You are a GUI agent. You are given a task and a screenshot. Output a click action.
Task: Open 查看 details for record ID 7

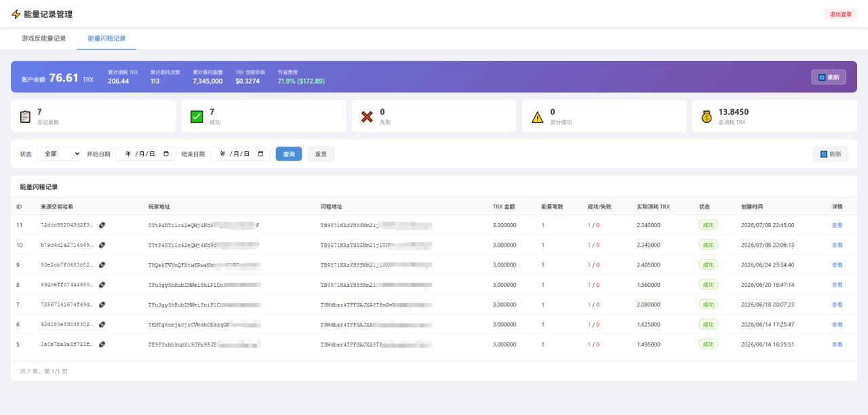[x=837, y=304]
